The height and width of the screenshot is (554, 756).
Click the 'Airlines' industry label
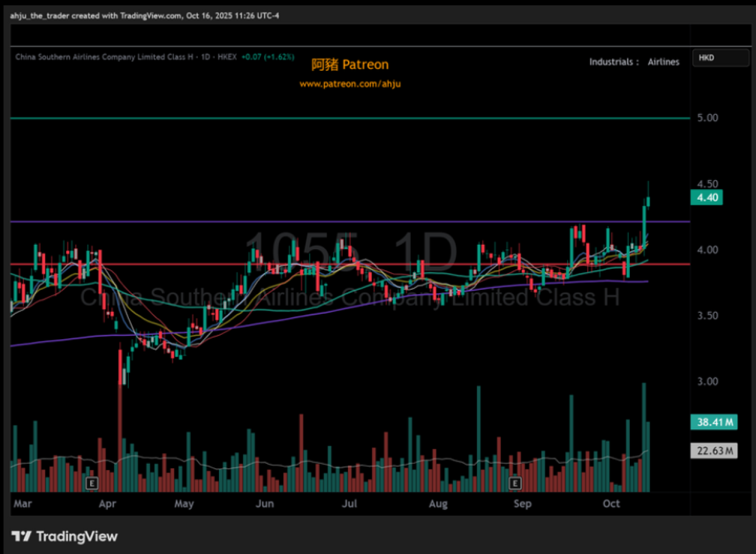click(x=663, y=62)
